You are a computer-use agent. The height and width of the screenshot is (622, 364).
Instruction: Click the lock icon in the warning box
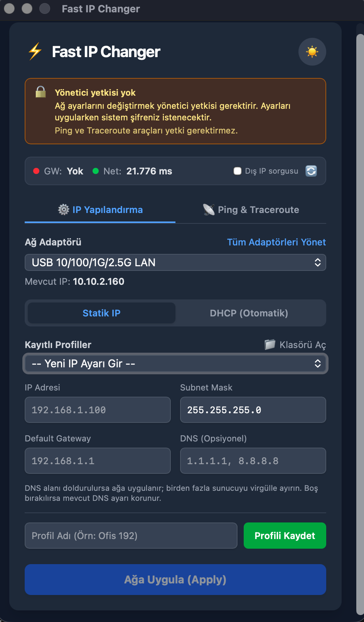coord(40,92)
